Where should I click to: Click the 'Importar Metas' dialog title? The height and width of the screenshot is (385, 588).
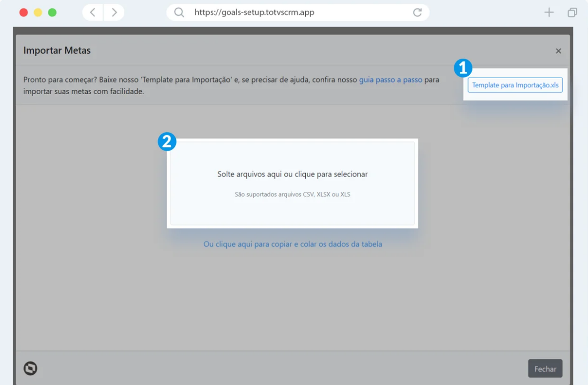tap(57, 50)
